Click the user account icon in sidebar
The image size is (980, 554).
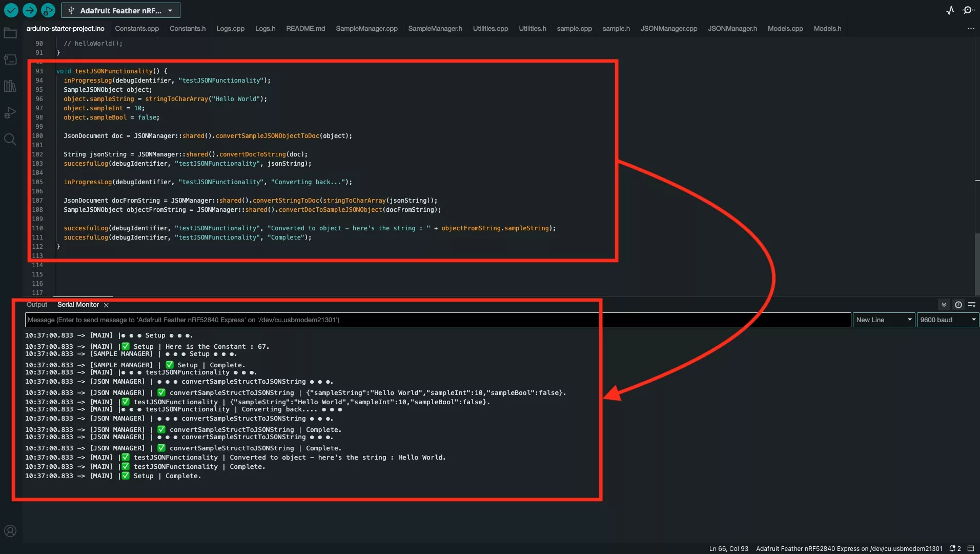click(x=10, y=531)
